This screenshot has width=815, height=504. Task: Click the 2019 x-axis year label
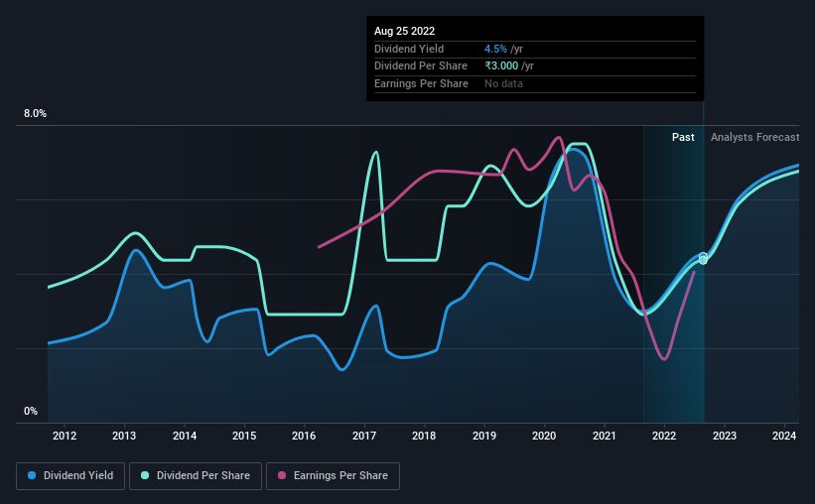pos(484,436)
